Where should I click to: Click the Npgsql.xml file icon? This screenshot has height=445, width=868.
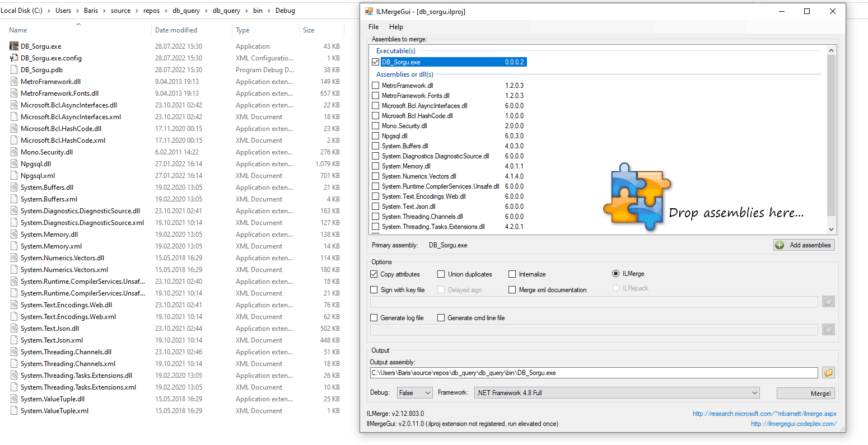coord(14,175)
